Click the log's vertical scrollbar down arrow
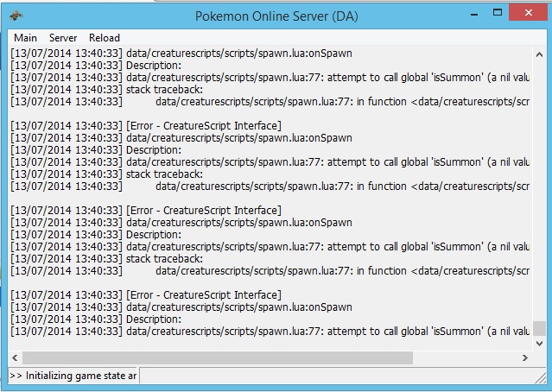Screen dimensions: 552x392 [539, 343]
